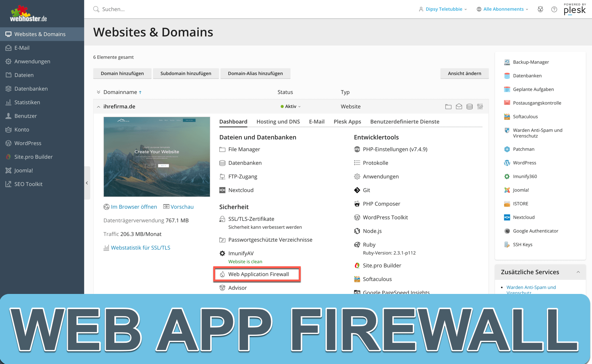
Task: Click the Plesk advisor icon in header
Action: point(540,9)
